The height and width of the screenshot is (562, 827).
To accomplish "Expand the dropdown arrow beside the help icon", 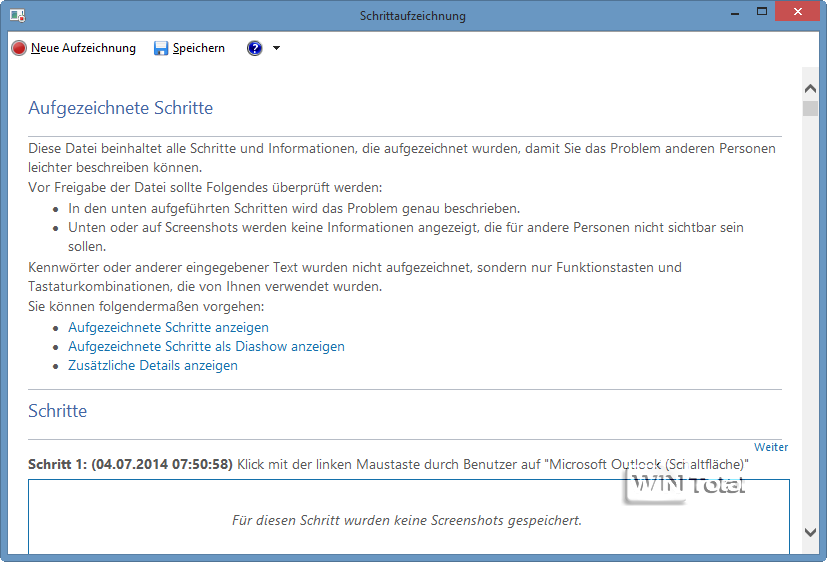I will tap(276, 48).
